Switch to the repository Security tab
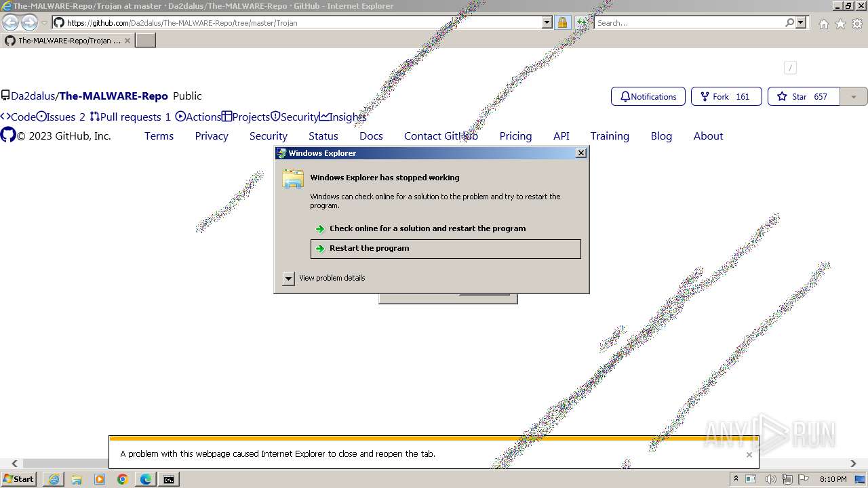Image resolution: width=868 pixels, height=488 pixels. (294, 117)
